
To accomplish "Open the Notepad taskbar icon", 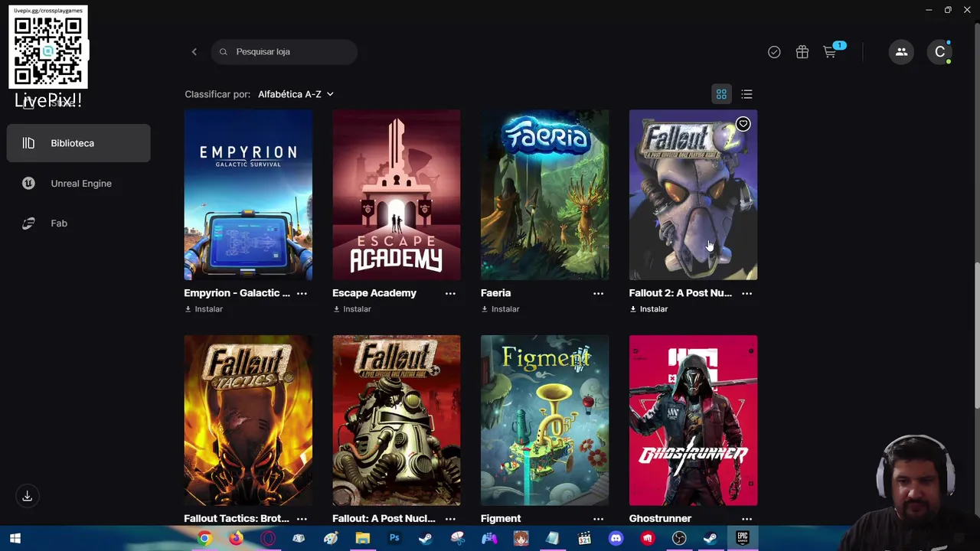I will pos(552,539).
